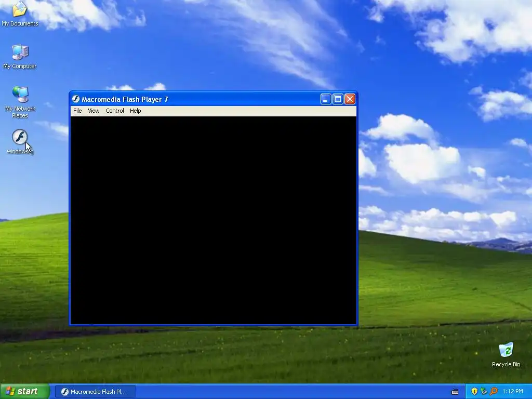Viewport: 532px width, 399px height.
Task: Click the Macromedia Flash Player 7 title bar
Action: (213, 99)
